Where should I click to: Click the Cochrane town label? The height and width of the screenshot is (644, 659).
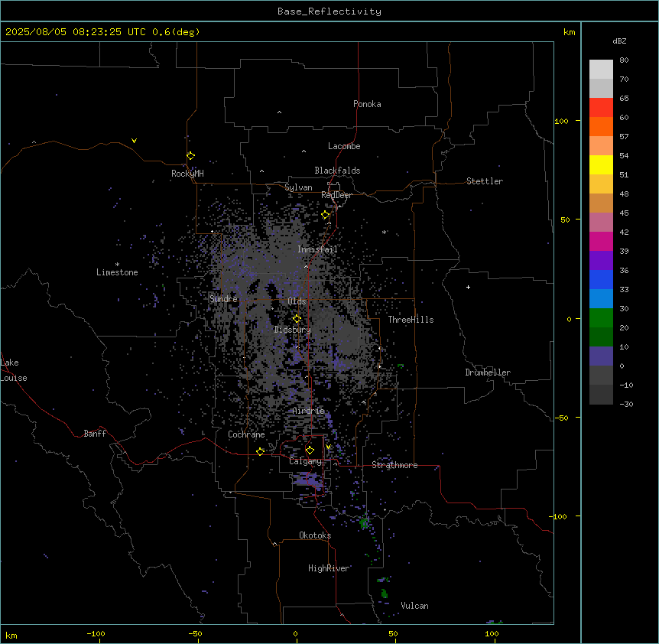(x=246, y=434)
